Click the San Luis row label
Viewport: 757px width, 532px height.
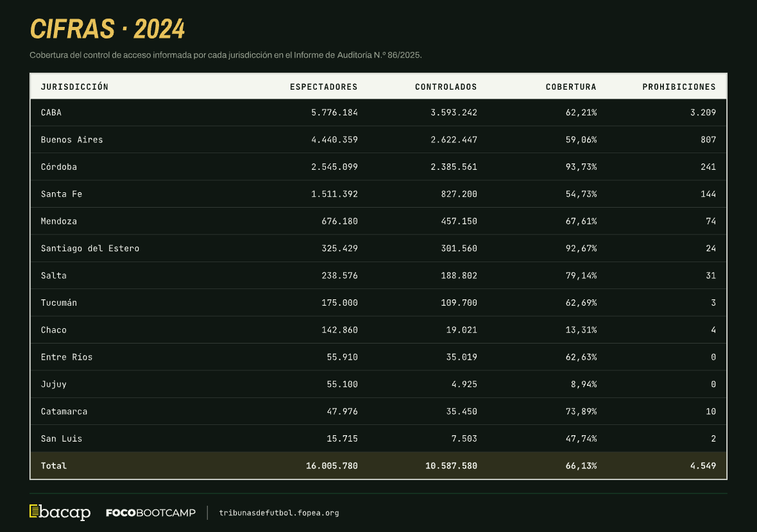[x=62, y=439]
